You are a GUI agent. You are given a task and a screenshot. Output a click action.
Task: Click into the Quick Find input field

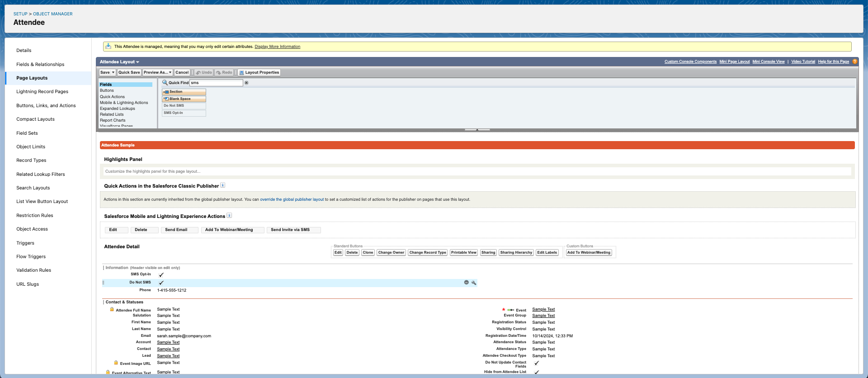[x=216, y=83]
